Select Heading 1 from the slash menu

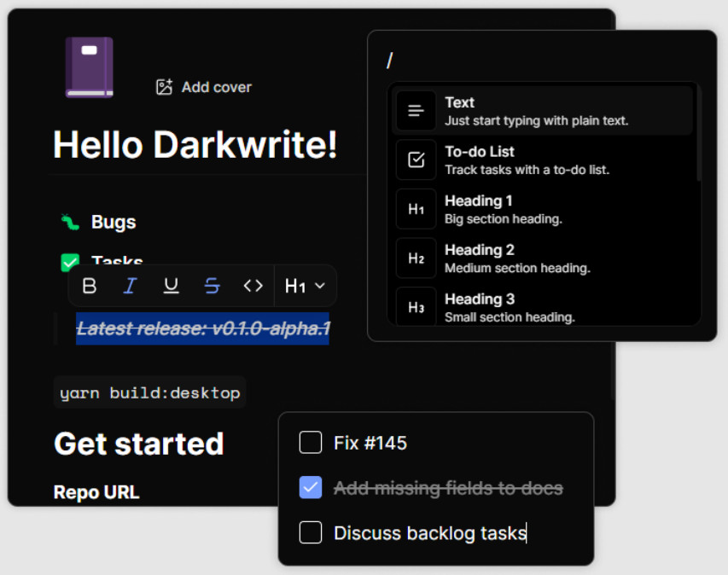point(542,209)
